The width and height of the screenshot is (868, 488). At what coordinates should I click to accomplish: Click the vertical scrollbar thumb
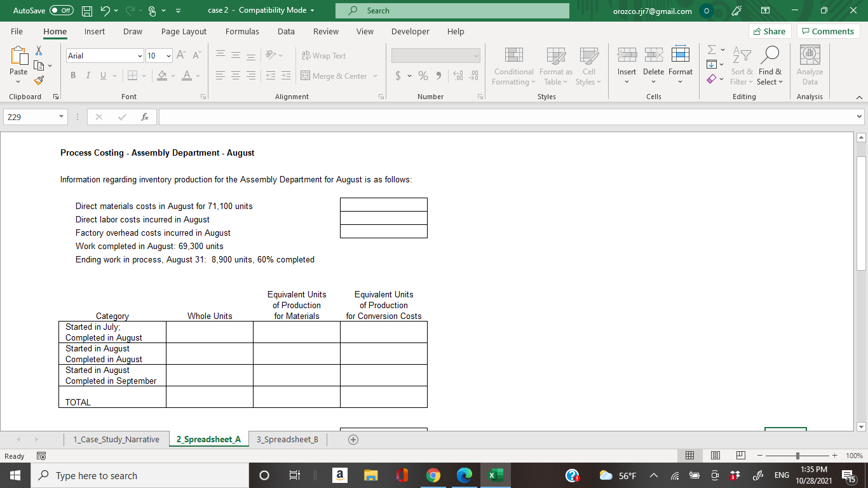pos(862,213)
